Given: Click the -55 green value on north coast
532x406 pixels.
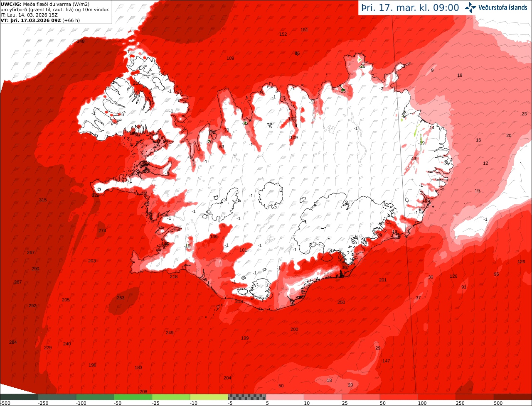Looking at the screenshot, I should pos(342,90).
